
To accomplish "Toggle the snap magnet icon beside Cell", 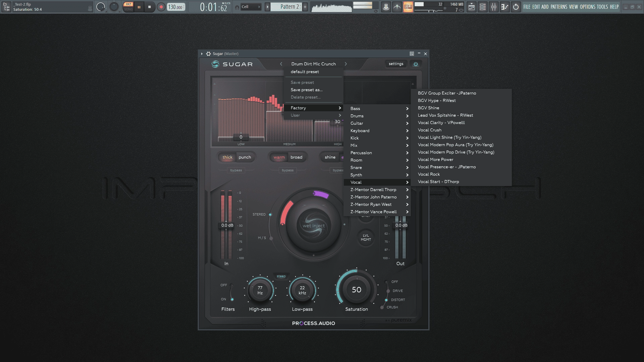I will tap(237, 7).
